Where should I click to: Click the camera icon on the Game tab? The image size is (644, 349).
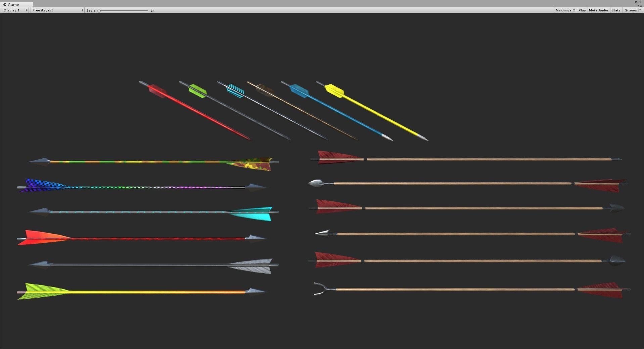coord(5,4)
